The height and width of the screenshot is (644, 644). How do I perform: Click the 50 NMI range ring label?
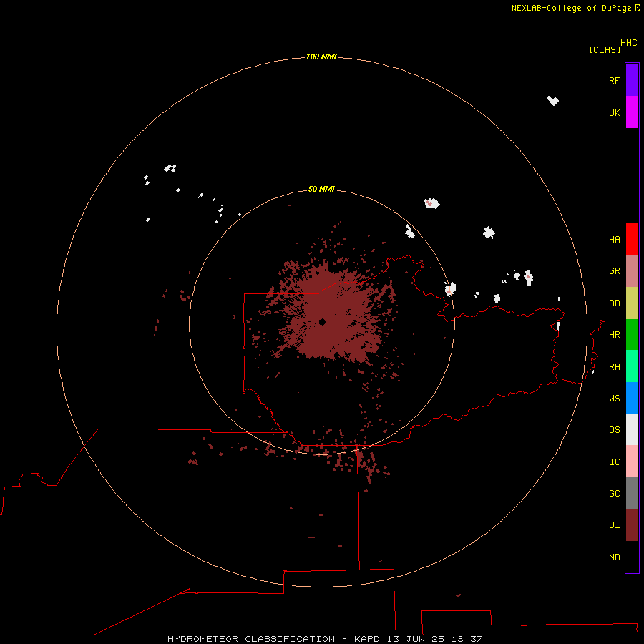tap(321, 189)
